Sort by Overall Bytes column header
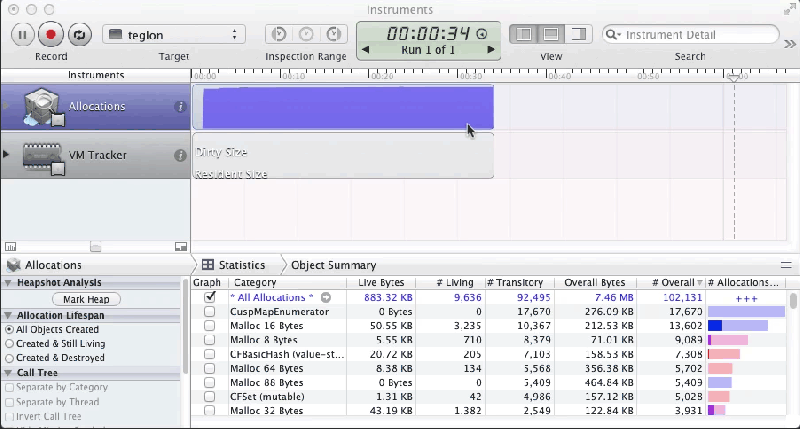Image resolution: width=800 pixels, height=429 pixels. (x=594, y=283)
